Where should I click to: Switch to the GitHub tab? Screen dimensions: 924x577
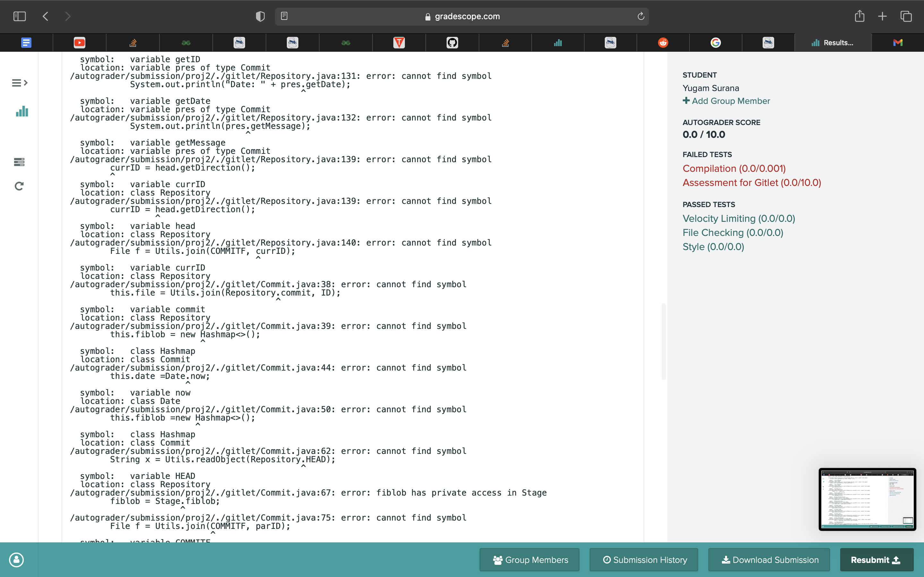(x=452, y=43)
